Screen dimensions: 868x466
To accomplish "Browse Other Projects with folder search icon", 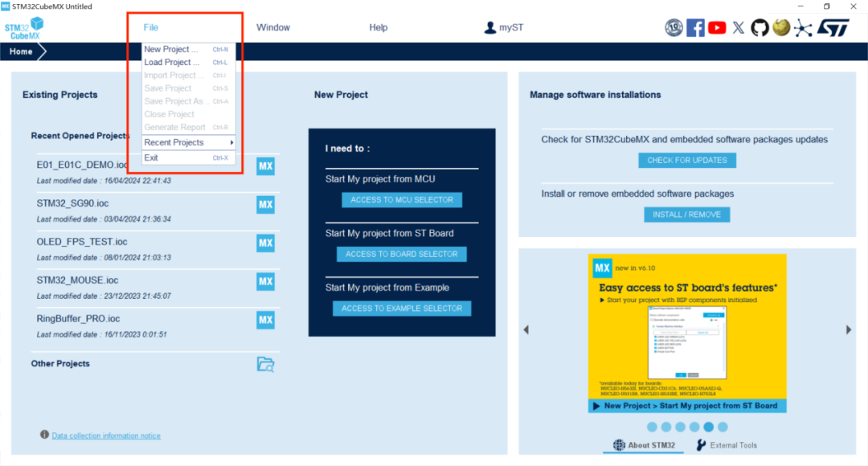I will [x=266, y=364].
